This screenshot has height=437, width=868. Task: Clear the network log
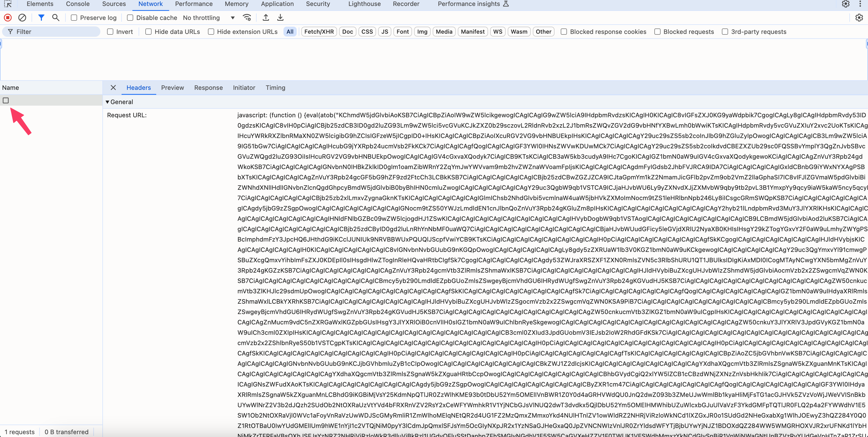coord(22,18)
